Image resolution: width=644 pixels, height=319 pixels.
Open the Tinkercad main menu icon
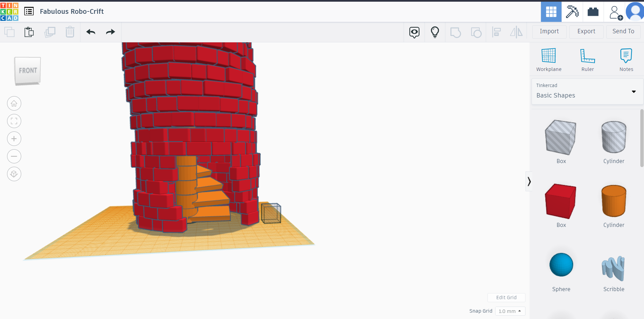[x=29, y=11]
